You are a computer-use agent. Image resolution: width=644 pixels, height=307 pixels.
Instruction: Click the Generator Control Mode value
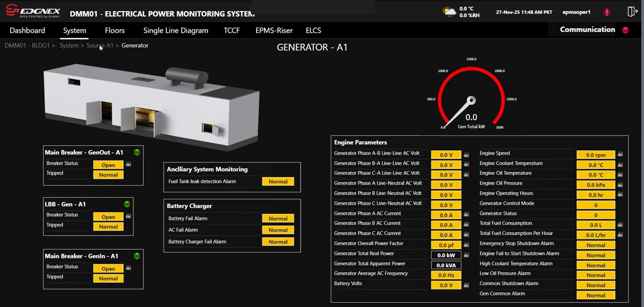coord(596,205)
